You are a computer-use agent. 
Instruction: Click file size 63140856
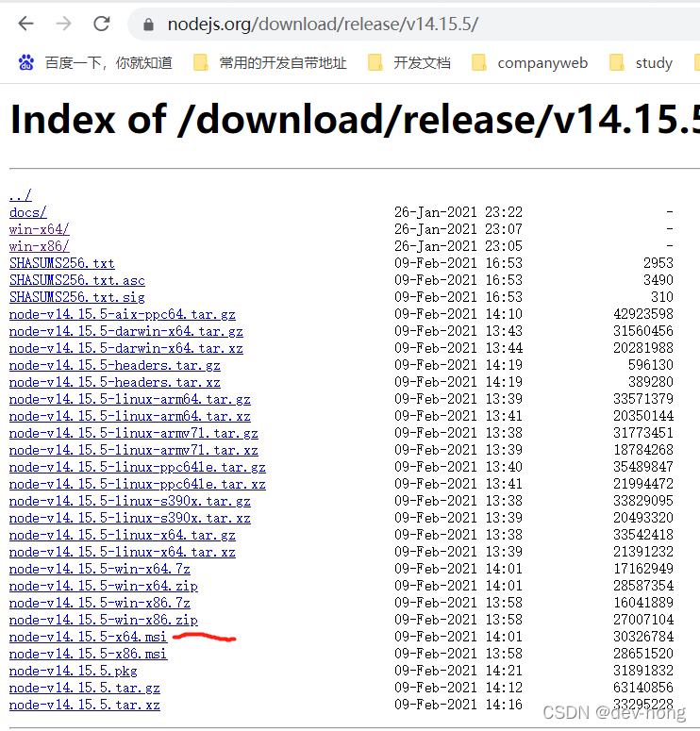click(643, 689)
